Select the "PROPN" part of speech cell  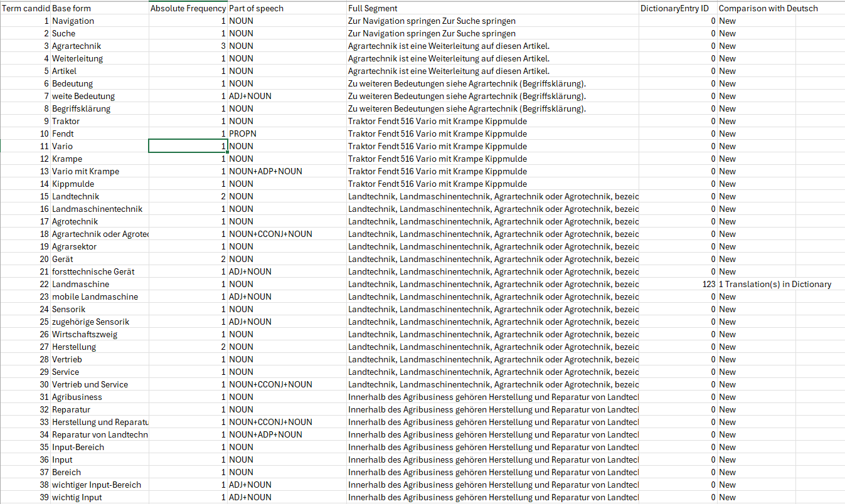click(286, 134)
